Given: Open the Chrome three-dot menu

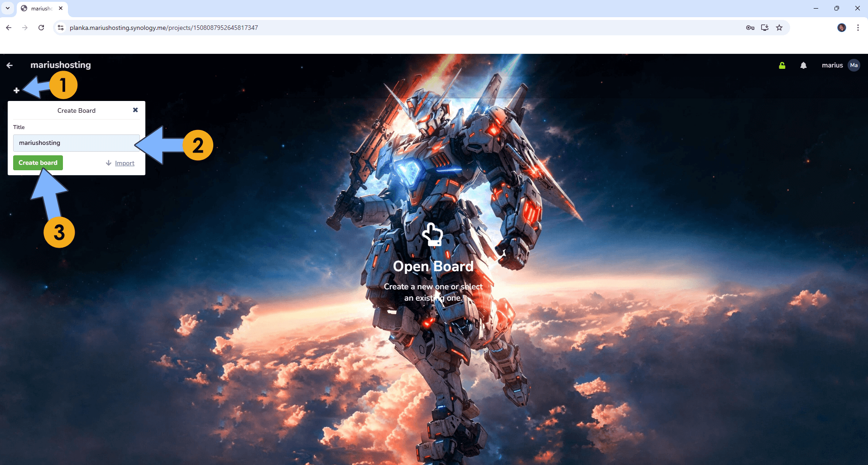Looking at the screenshot, I should pyautogui.click(x=858, y=28).
